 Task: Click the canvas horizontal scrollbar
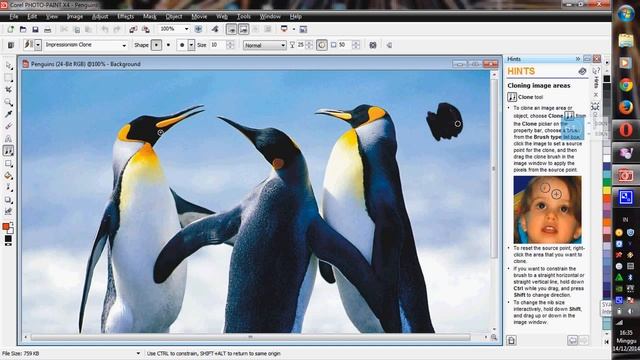(x=250, y=338)
